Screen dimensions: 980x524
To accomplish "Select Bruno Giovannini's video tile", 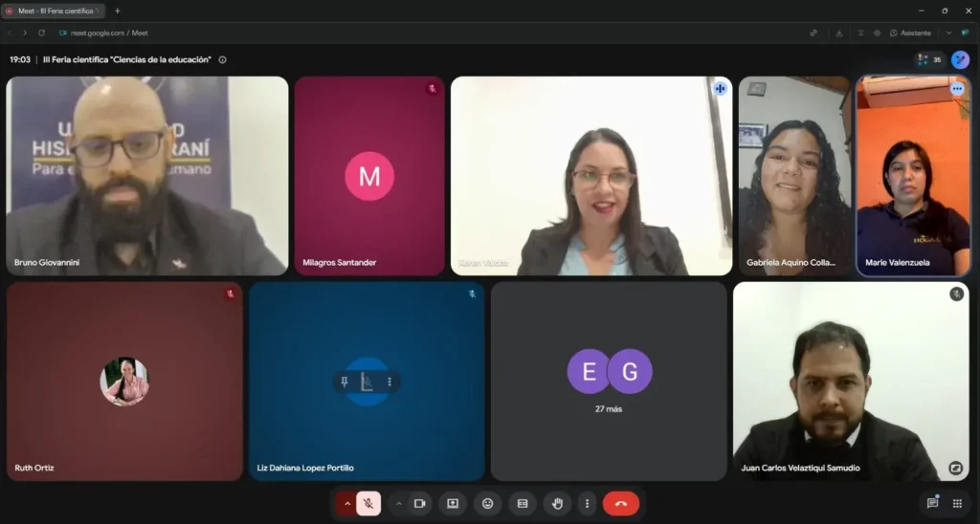I will pyautogui.click(x=147, y=176).
